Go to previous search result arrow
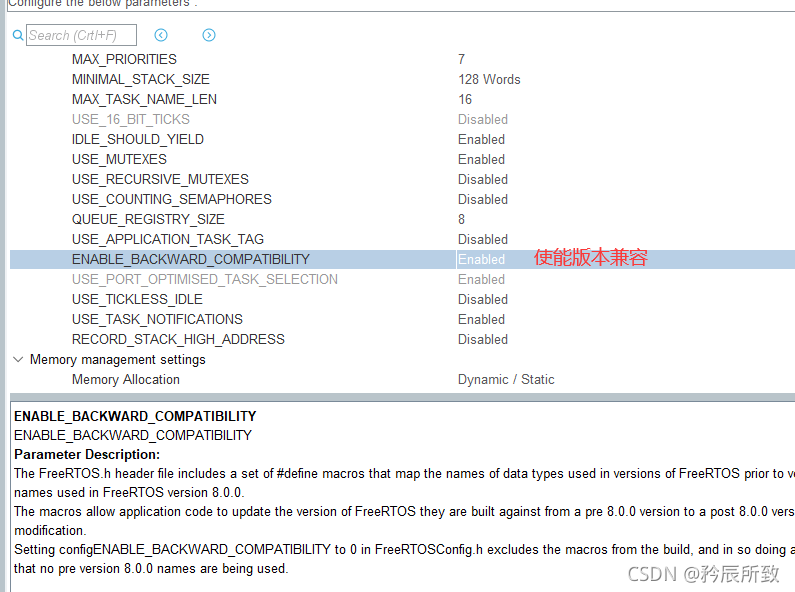The height and width of the screenshot is (592, 795). (161, 35)
